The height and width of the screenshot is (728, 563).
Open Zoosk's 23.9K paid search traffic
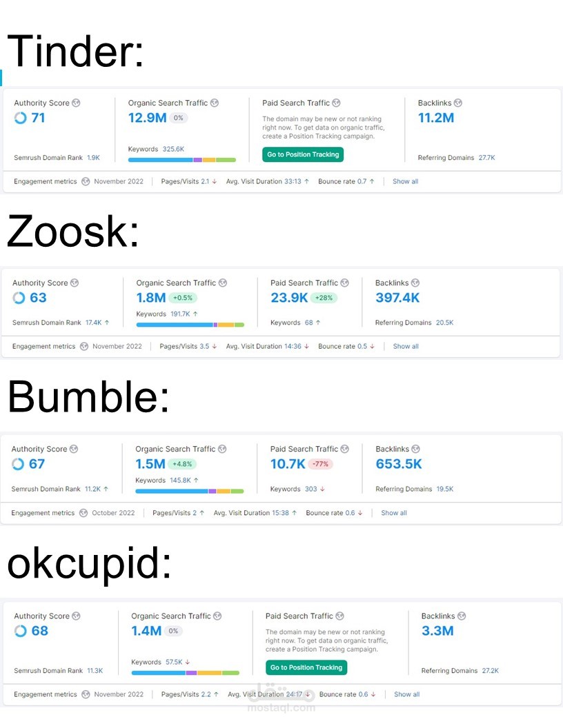[x=289, y=298]
